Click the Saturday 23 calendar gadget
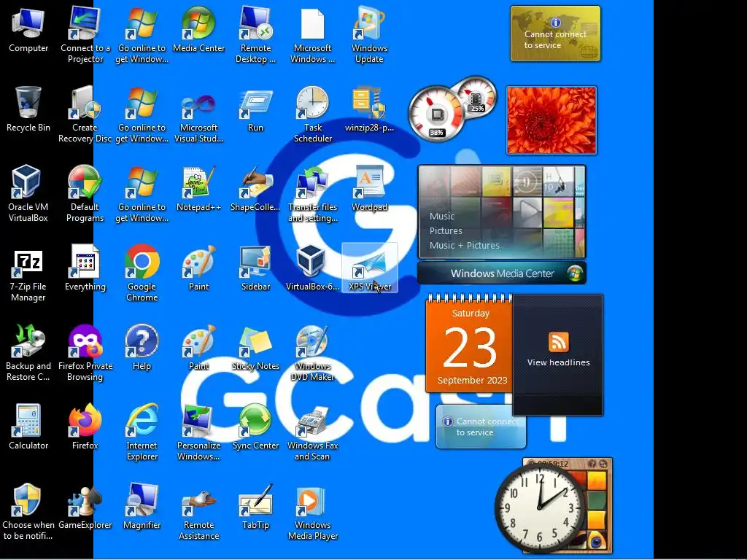The height and width of the screenshot is (560, 747). point(469,344)
